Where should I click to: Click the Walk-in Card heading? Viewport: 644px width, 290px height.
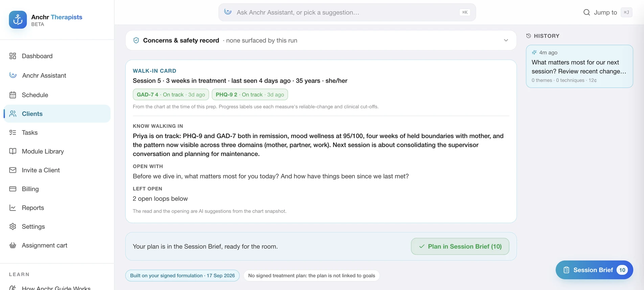[x=155, y=71]
